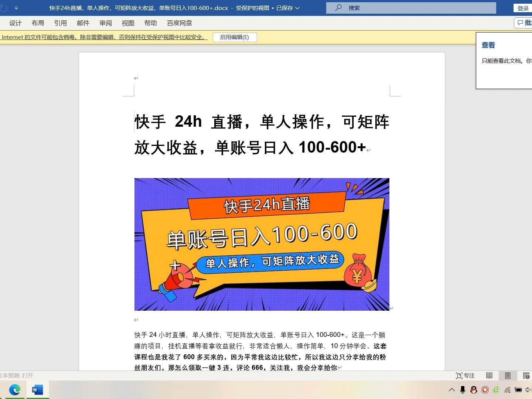The height and width of the screenshot is (399, 532).
Task: Click the paragraph starting 快手 24 小时直播
Action: tap(260, 335)
